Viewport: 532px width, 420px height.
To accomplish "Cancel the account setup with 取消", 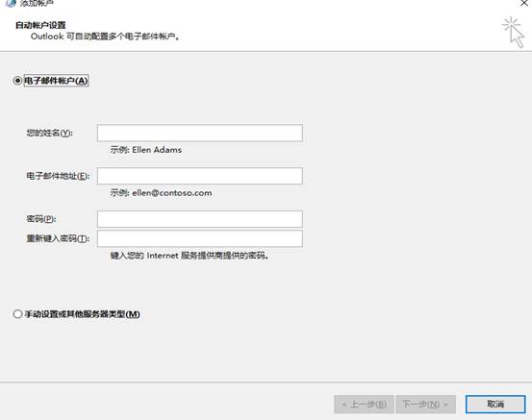I will (495, 404).
